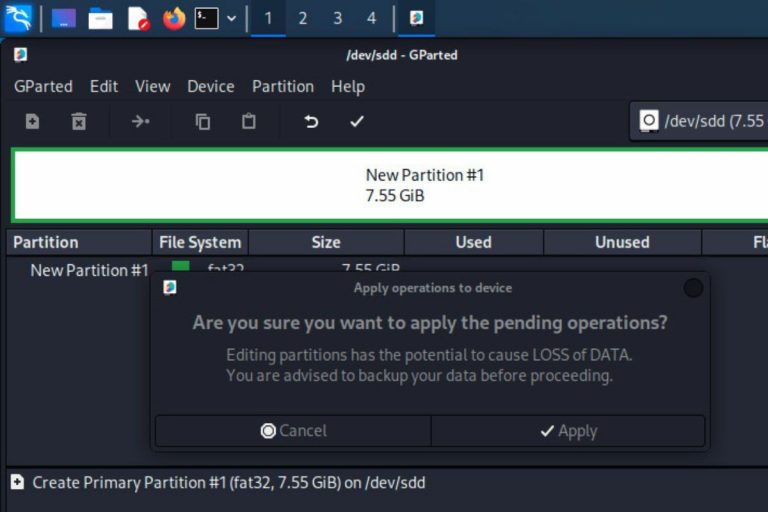Click the Resize/Move toolbar icon
Viewport: 768px width, 512px height.
(141, 121)
